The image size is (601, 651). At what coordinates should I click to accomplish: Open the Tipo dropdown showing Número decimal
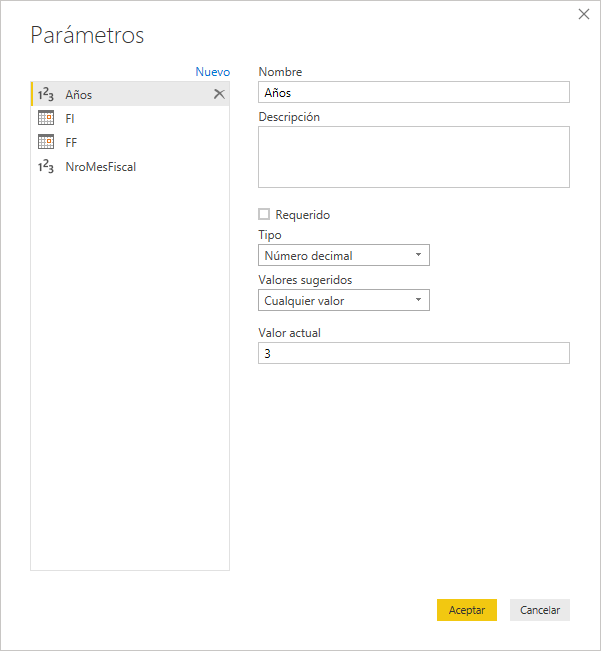pyautogui.click(x=343, y=255)
